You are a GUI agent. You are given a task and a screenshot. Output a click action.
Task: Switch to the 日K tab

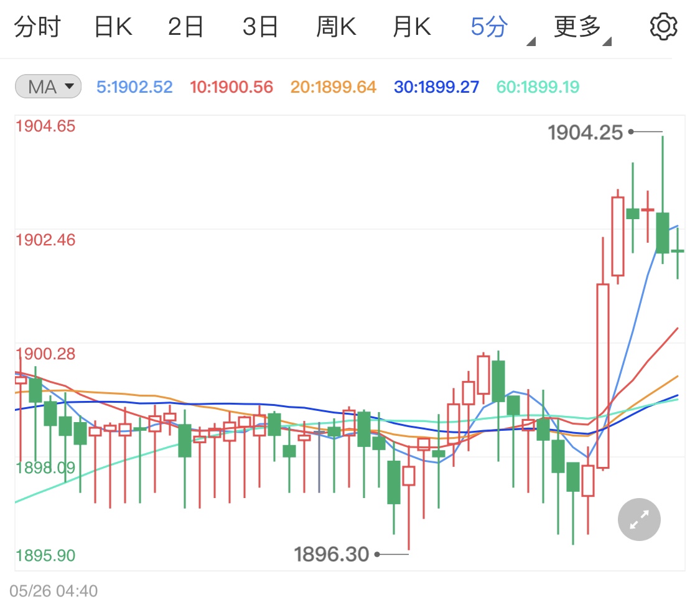pos(113,27)
